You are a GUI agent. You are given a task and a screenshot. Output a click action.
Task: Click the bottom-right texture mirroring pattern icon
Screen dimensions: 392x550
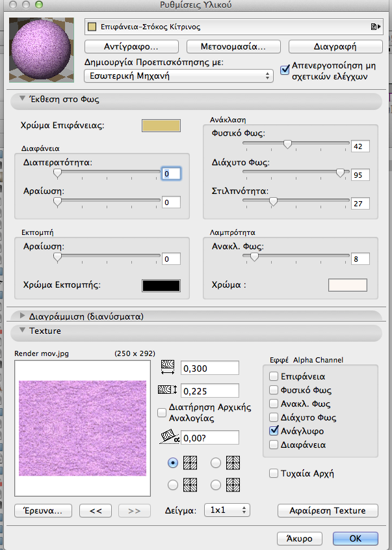point(233,485)
